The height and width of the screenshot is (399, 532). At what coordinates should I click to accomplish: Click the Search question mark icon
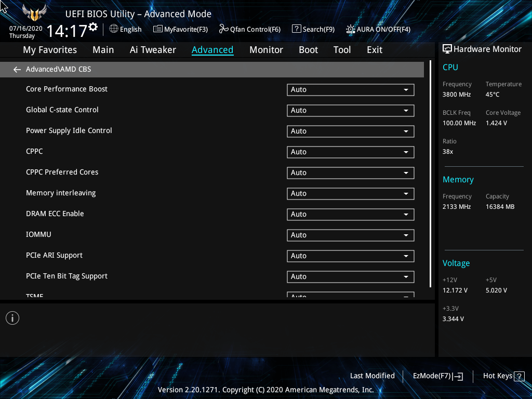coord(296,29)
